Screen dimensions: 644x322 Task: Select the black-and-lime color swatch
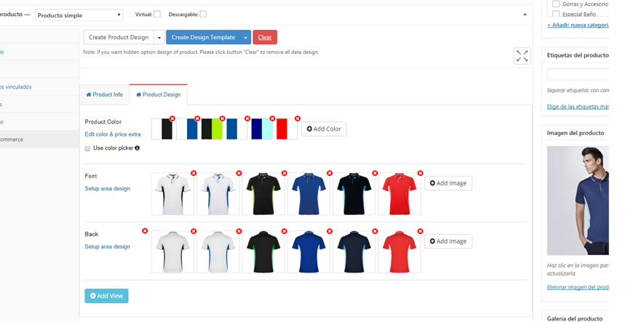pos(212,129)
